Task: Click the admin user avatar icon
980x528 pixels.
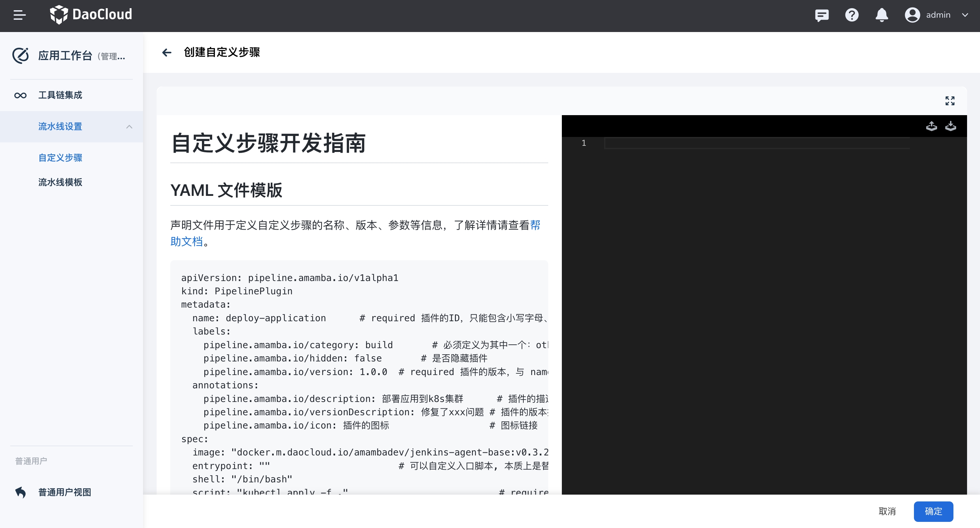Action: pyautogui.click(x=912, y=15)
